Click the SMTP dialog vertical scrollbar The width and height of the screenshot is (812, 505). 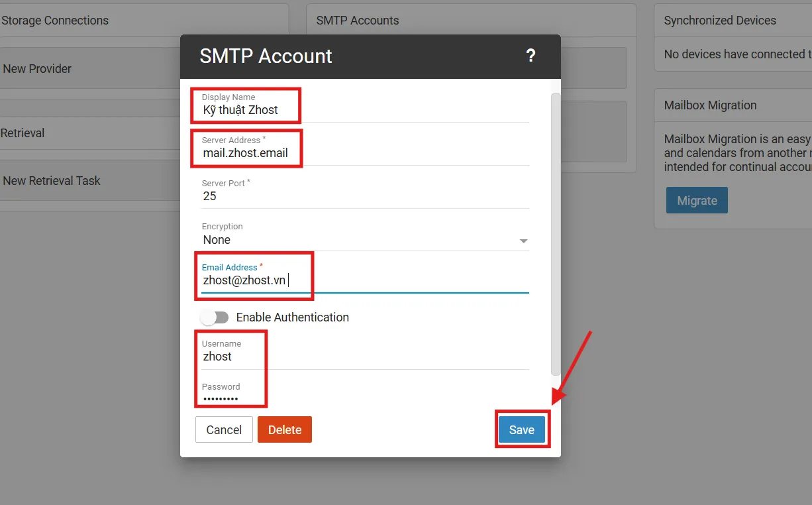pos(556,232)
